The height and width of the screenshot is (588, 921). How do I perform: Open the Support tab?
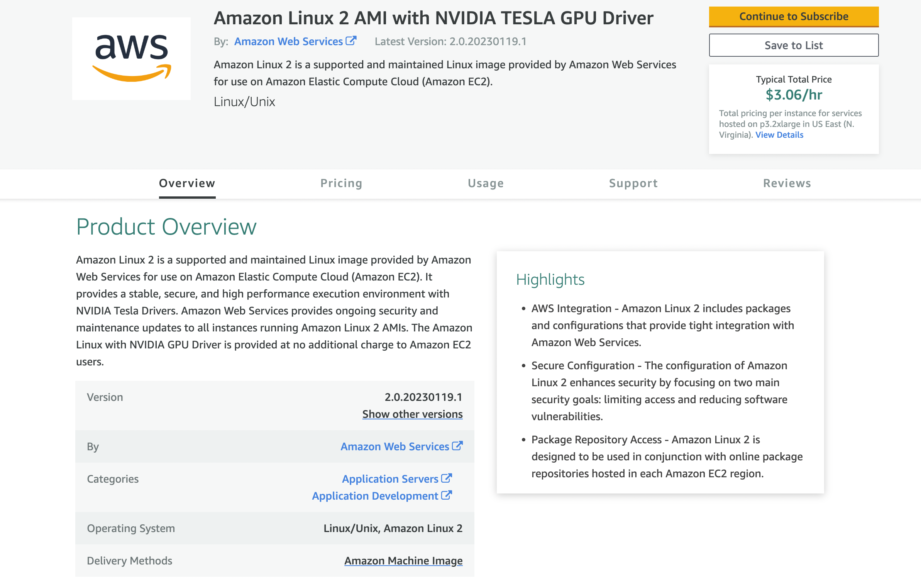(633, 183)
